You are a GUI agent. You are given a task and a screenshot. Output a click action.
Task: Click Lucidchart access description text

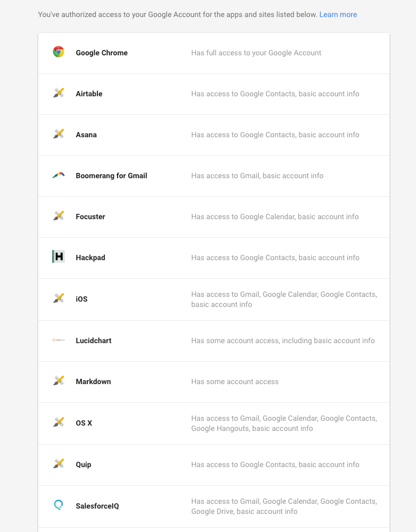[x=283, y=340]
